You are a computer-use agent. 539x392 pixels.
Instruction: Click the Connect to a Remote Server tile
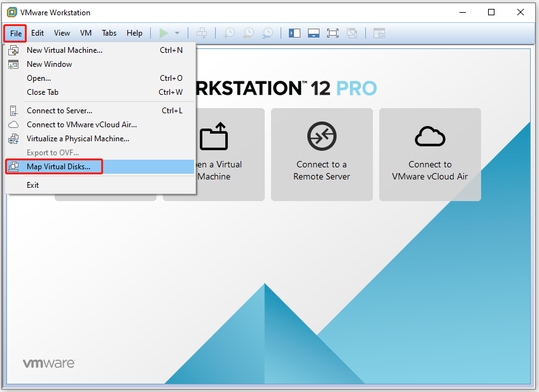point(321,154)
